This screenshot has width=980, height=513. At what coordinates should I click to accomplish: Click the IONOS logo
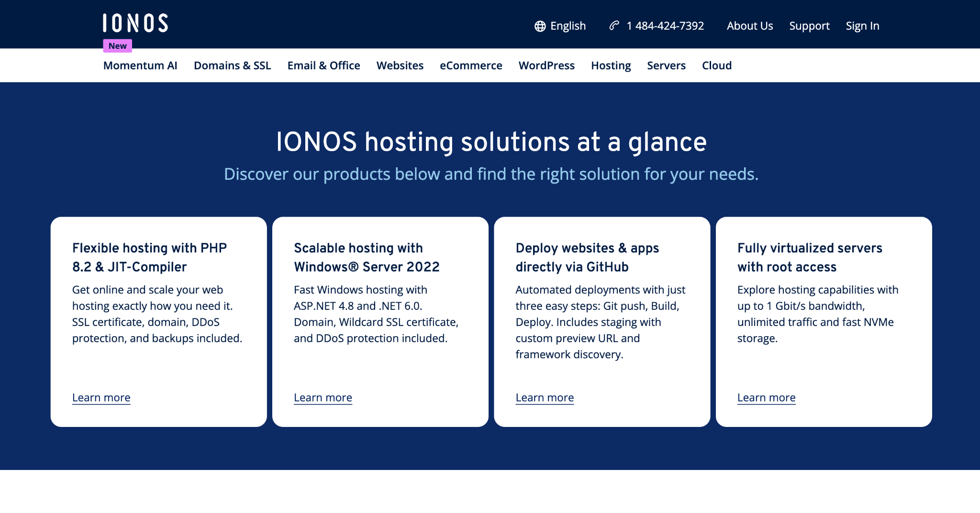135,23
